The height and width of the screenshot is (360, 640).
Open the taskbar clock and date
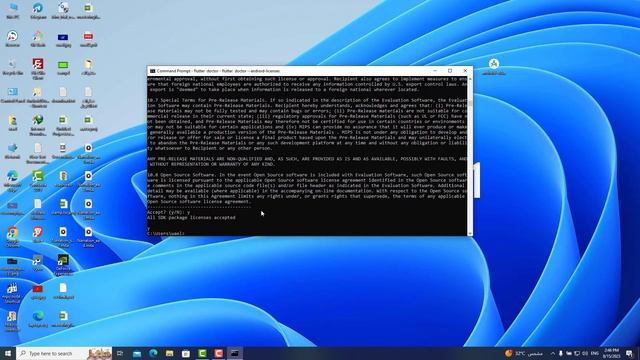[611, 353]
